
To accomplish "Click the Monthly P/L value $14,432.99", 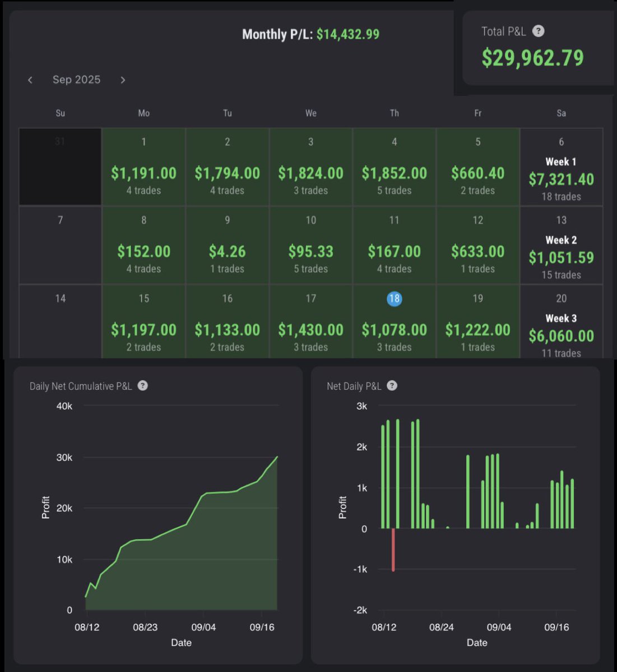I will click(x=348, y=34).
